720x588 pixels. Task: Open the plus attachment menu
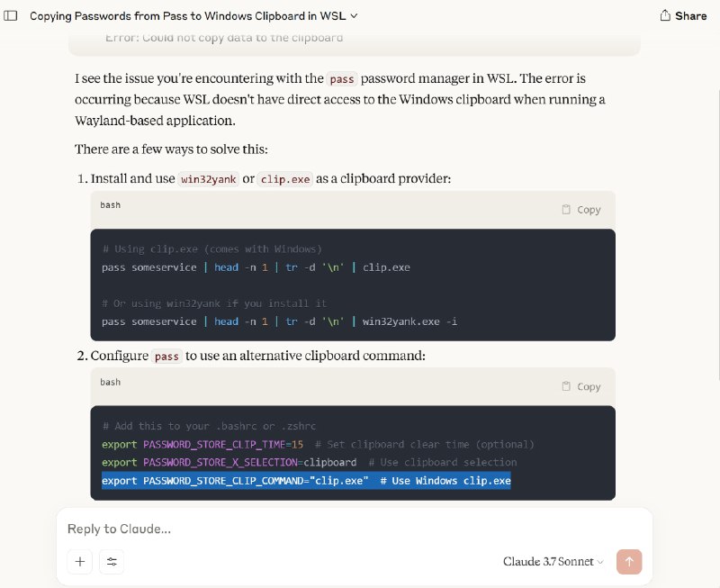point(80,561)
